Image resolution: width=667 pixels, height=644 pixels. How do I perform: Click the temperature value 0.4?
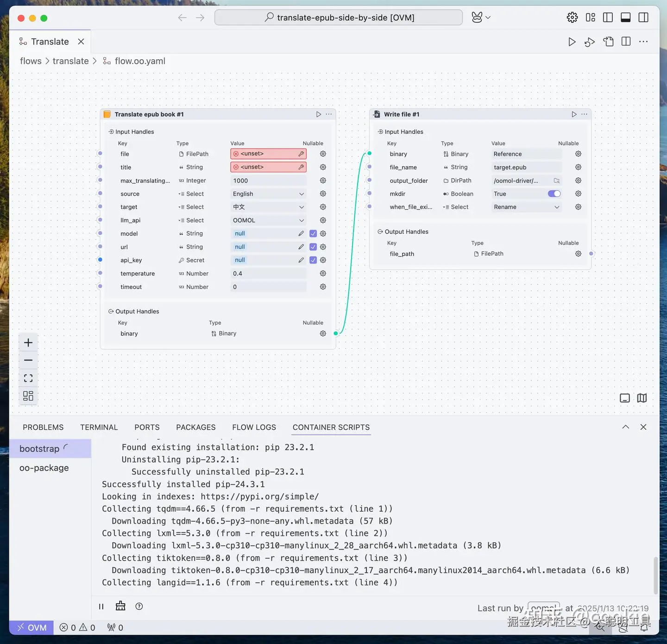pos(268,274)
